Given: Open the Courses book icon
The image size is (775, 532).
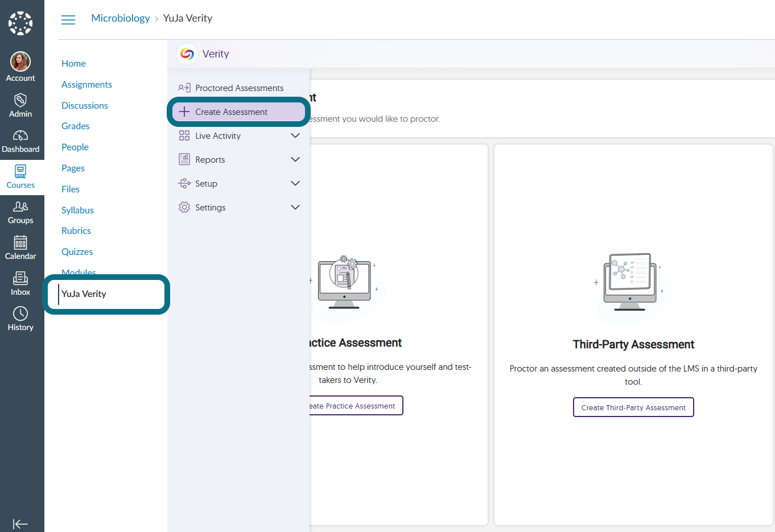Looking at the screenshot, I should (x=20, y=171).
